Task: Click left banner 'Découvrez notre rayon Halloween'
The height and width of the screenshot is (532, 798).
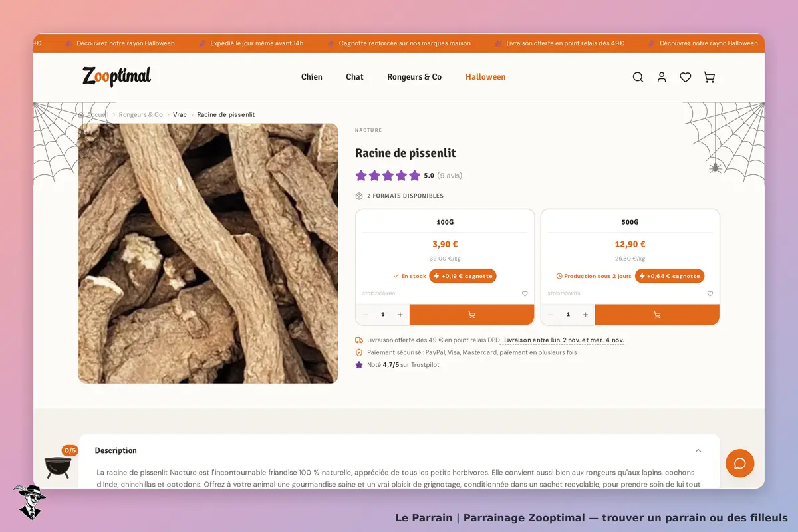Action: coord(125,43)
